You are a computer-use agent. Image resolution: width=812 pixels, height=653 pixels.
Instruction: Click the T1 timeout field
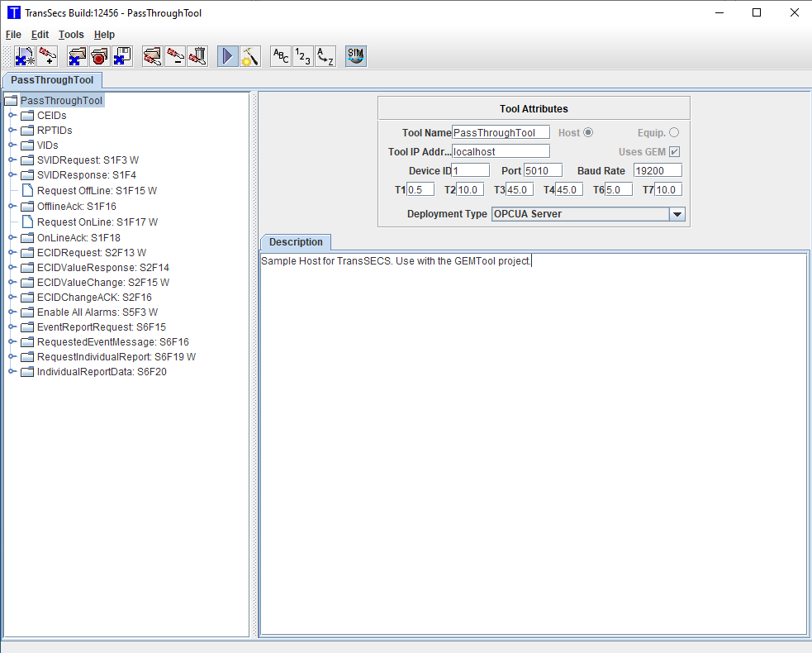point(420,189)
